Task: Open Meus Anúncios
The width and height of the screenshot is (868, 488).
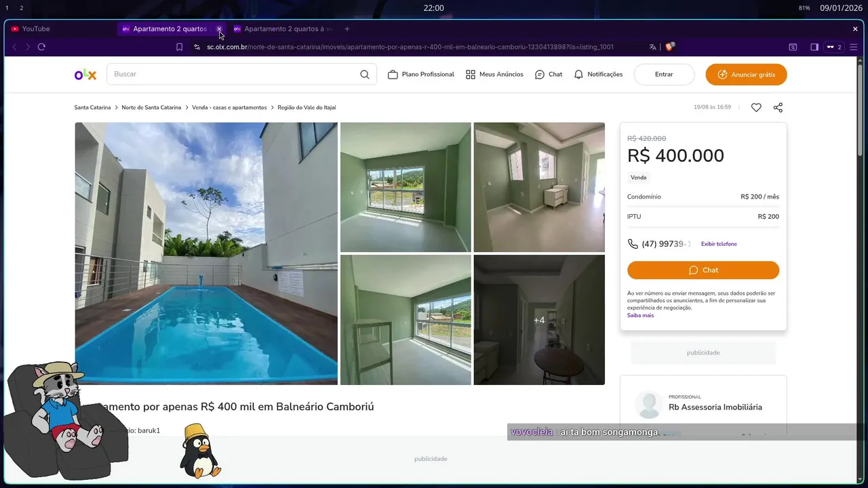Action: click(494, 75)
